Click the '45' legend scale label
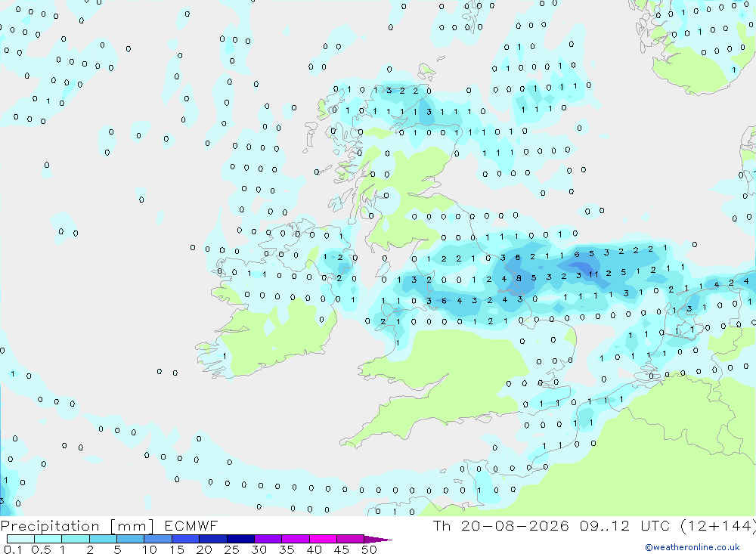The height and width of the screenshot is (554, 756). pos(342,549)
